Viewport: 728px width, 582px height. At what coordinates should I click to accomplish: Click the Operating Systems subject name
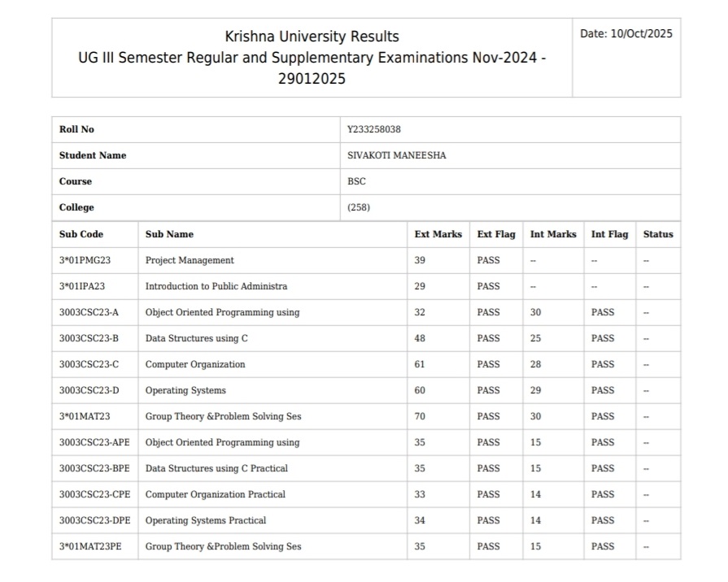(x=185, y=390)
